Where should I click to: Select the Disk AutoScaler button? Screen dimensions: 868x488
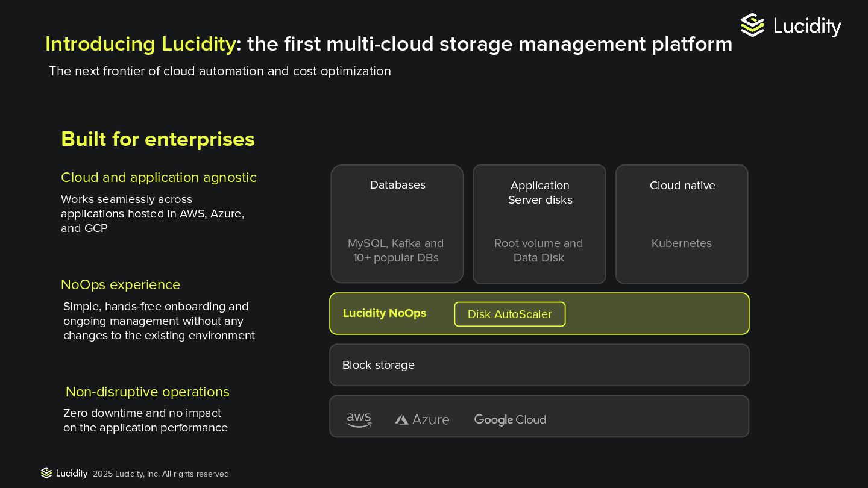pos(509,314)
